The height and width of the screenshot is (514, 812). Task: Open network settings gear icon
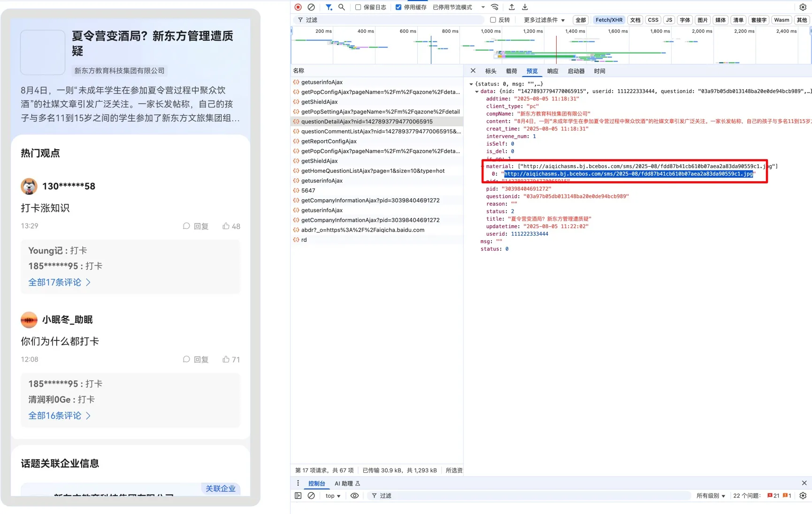click(x=803, y=7)
